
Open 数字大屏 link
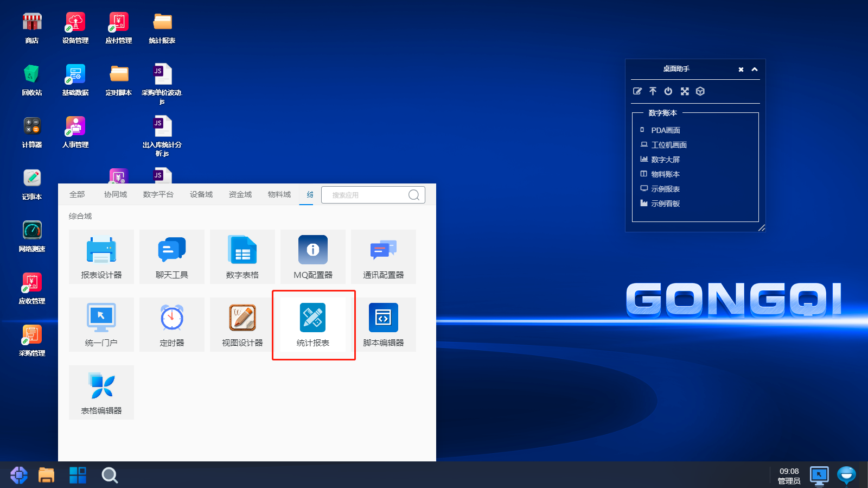[x=666, y=160]
